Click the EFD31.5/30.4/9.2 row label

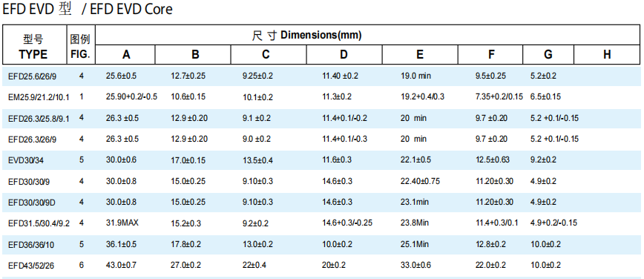pyautogui.click(x=39, y=223)
